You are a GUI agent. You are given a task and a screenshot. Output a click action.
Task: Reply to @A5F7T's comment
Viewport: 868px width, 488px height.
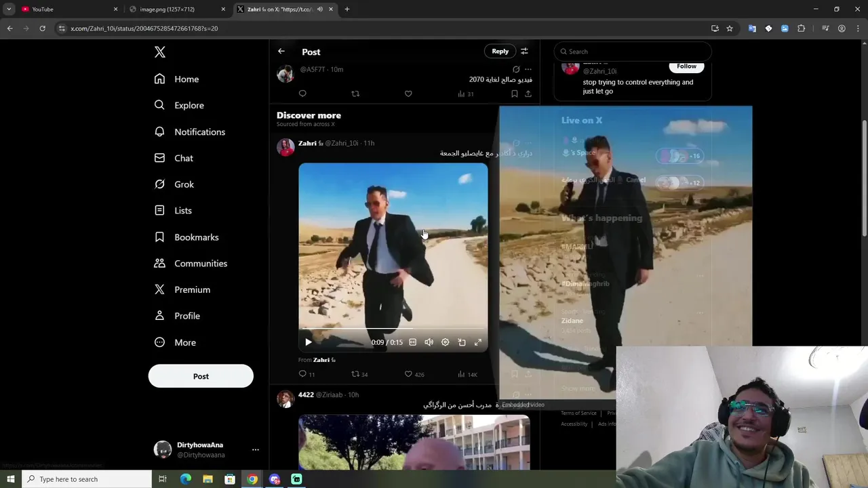click(302, 94)
